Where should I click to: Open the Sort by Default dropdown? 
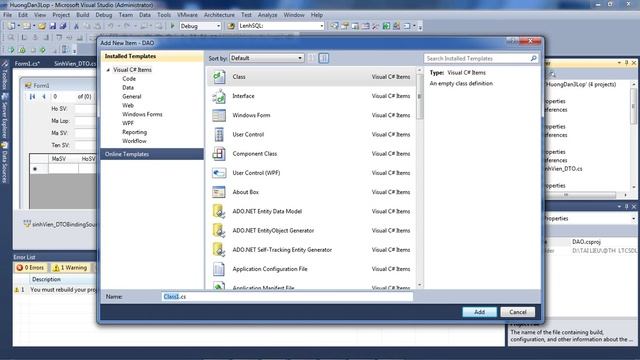(x=267, y=58)
